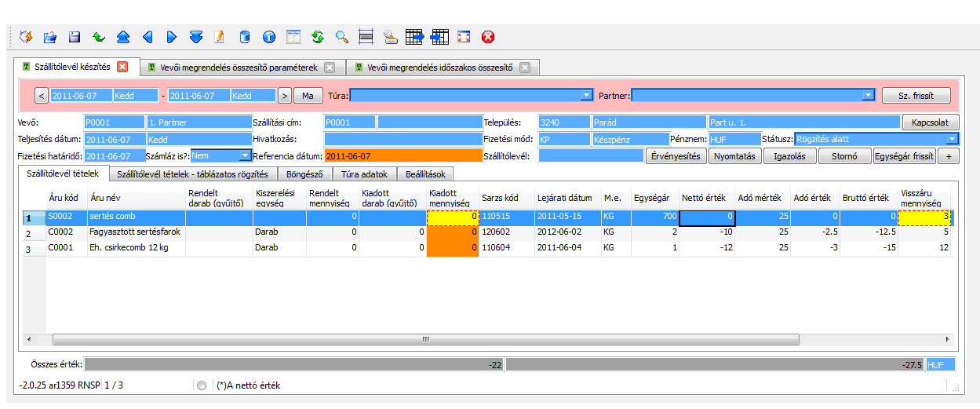The image size is (980, 409).
Task: Go to previous record with left arrow
Action: (x=148, y=37)
